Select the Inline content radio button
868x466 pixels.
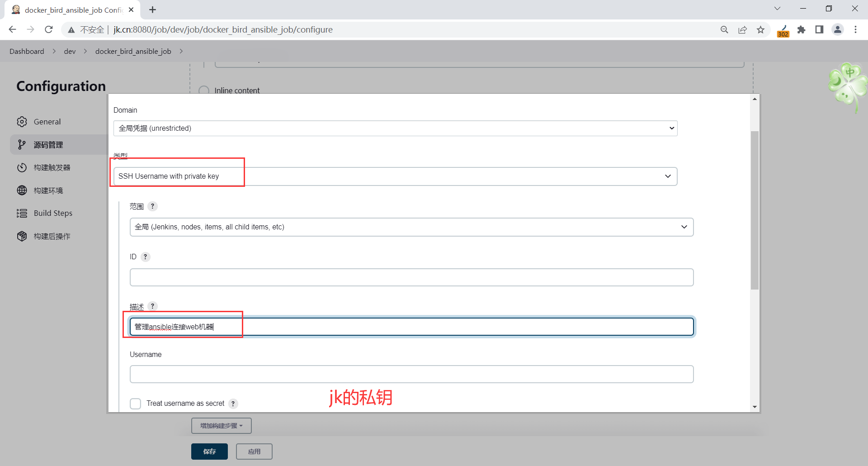pos(204,90)
